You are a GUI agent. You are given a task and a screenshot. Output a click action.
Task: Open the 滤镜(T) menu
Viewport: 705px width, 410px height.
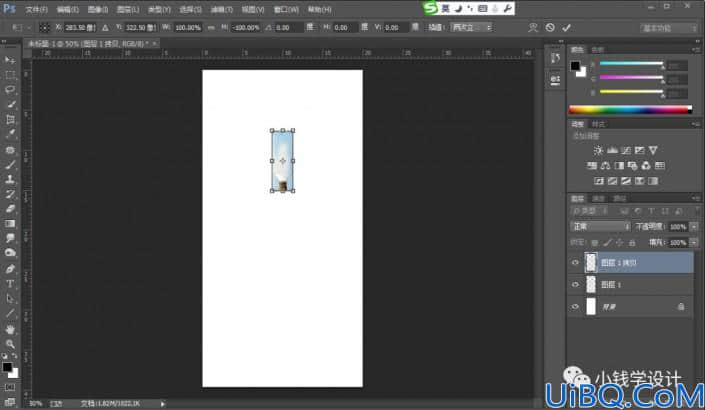[x=222, y=9]
